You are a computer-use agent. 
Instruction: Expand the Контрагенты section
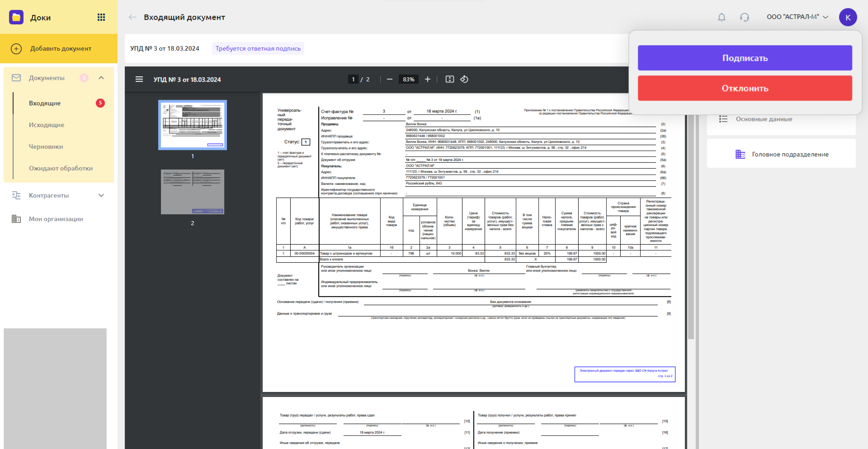pos(101,196)
